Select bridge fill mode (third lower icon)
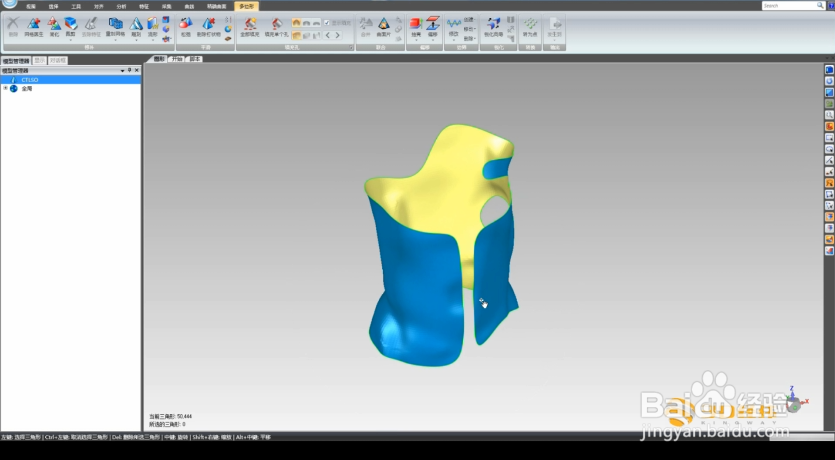 (316, 35)
